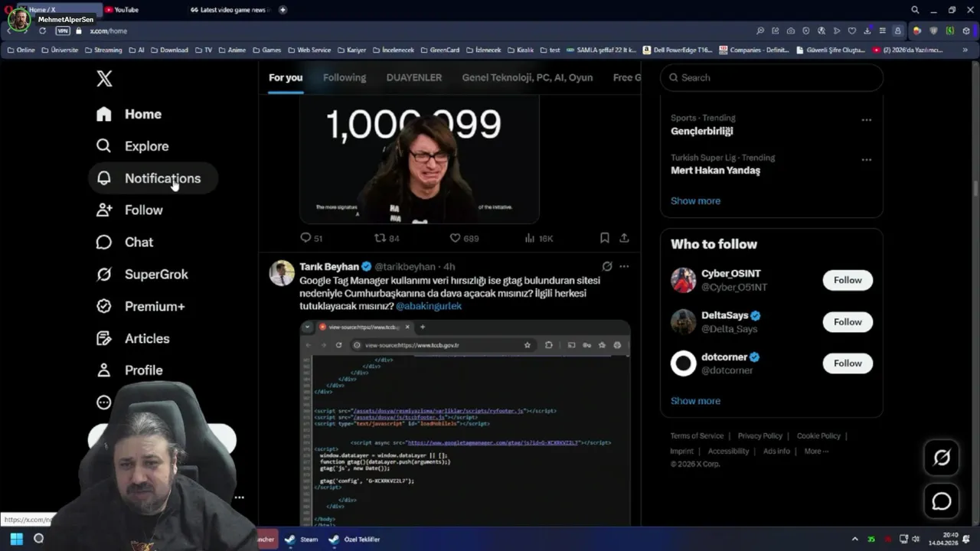Open Tarık Beyhan's display name link
This screenshot has height=551, width=980.
tap(329, 266)
